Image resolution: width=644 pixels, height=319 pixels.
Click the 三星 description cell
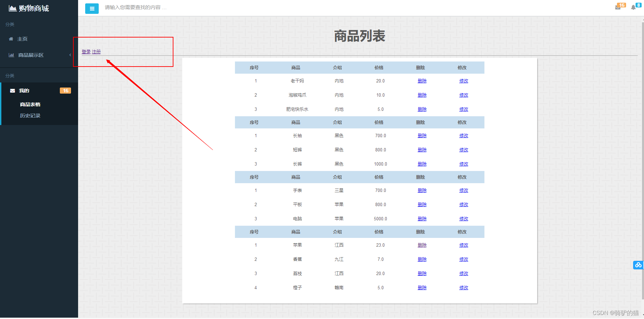339,190
